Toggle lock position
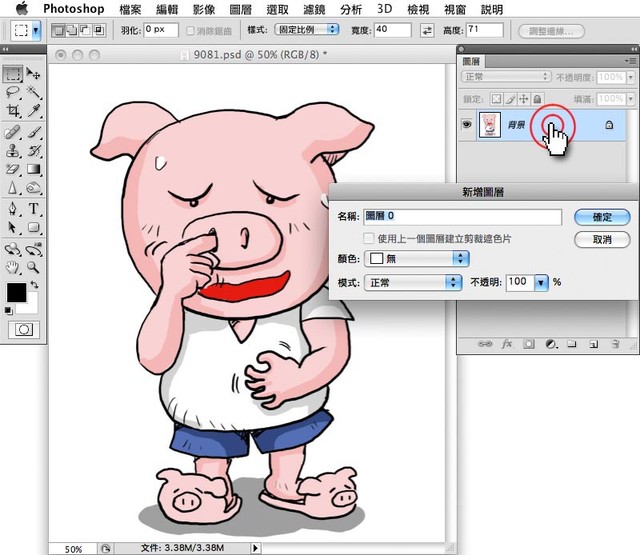This screenshot has height=555, width=640. coord(523,99)
